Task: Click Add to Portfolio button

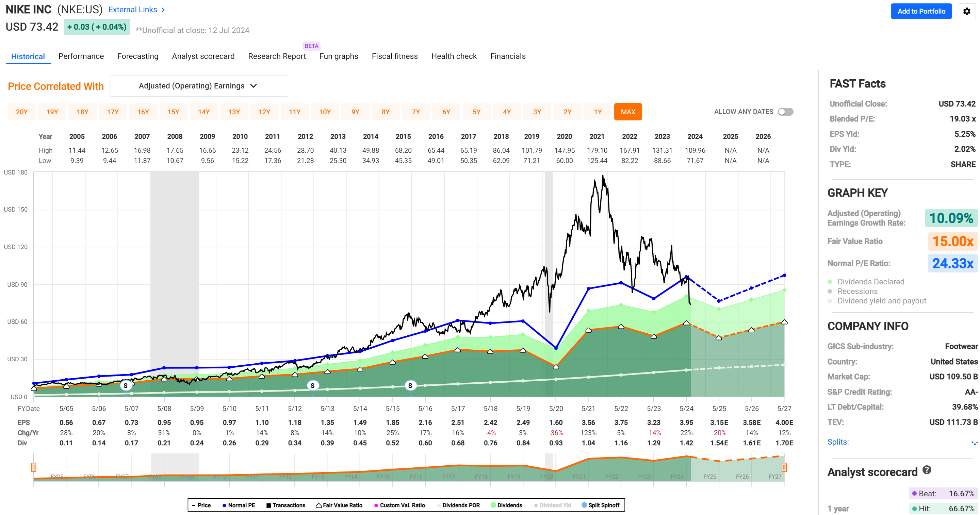Action: (921, 12)
